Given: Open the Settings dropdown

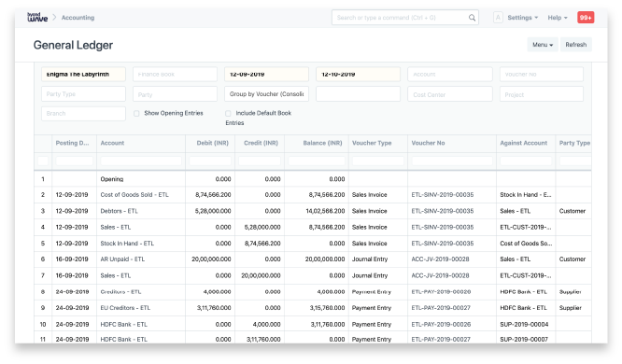Looking at the screenshot, I should [x=522, y=18].
